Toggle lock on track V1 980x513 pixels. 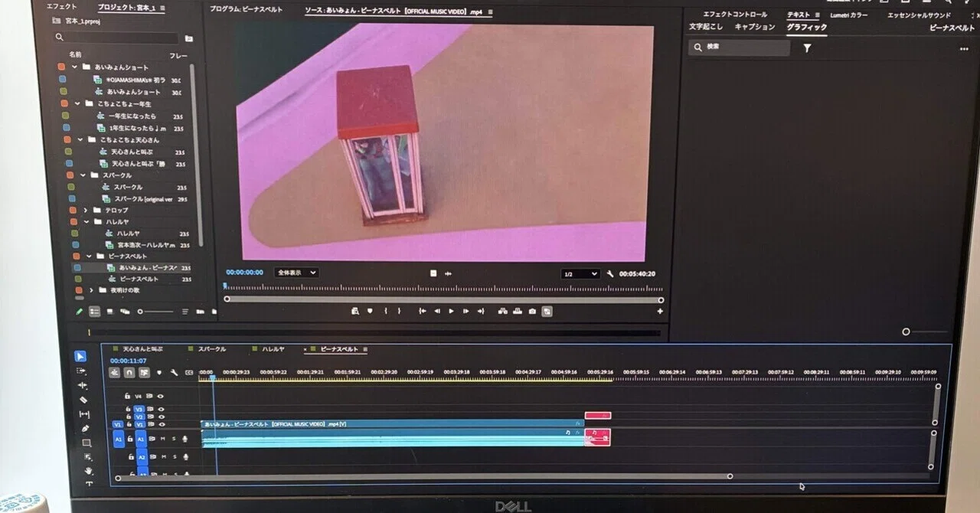pyautogui.click(x=129, y=424)
